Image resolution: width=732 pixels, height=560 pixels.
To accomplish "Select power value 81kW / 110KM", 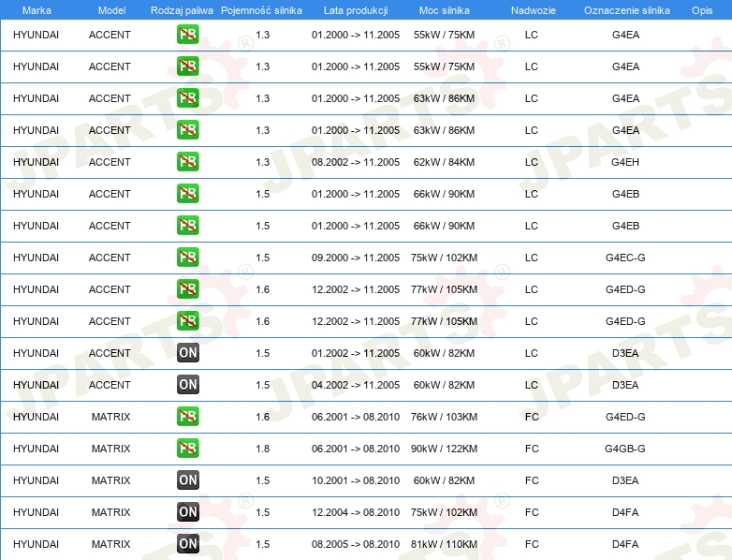I will 444,544.
